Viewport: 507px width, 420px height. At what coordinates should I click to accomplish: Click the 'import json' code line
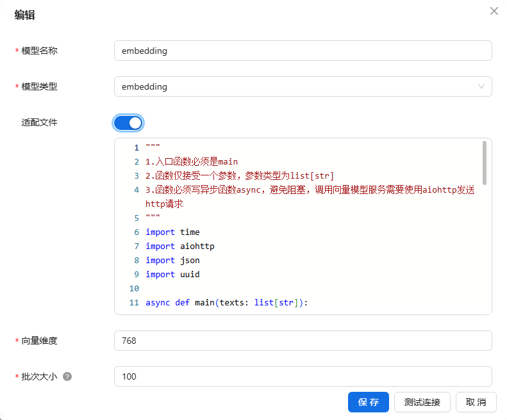(173, 260)
